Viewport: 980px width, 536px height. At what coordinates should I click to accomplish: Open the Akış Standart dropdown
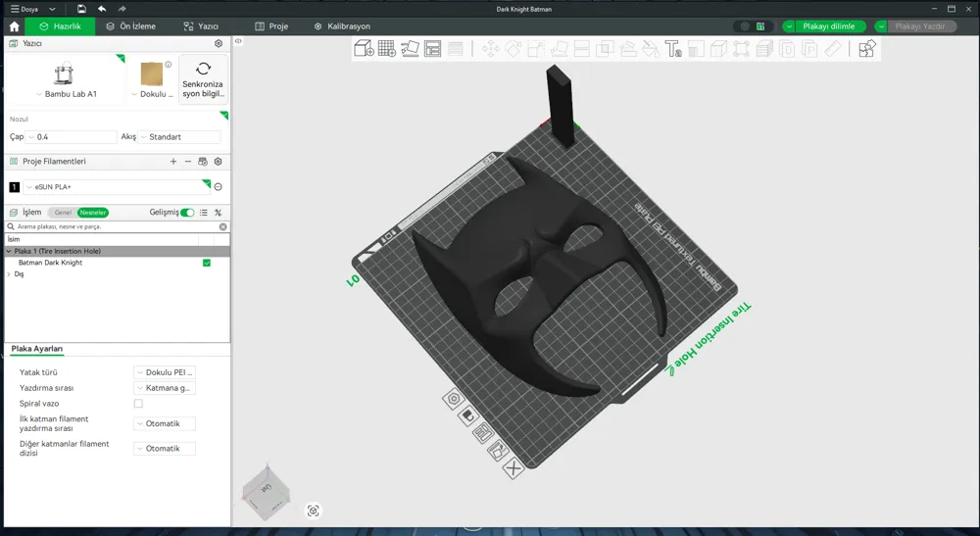pos(179,137)
